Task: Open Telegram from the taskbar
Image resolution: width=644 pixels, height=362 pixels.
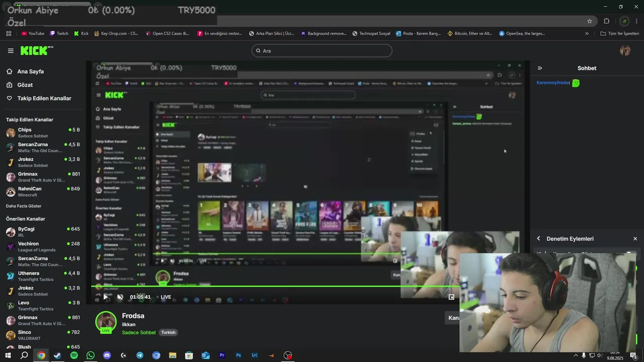Action: (140, 355)
